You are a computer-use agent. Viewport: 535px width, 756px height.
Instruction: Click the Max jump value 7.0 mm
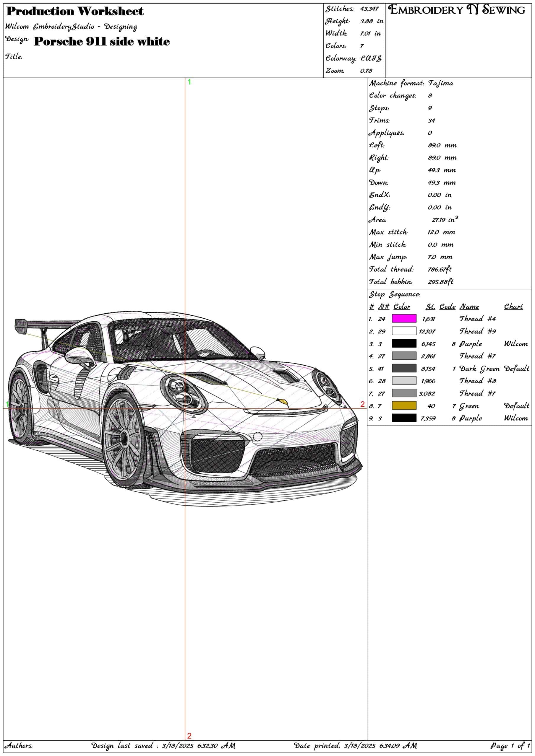pos(440,257)
